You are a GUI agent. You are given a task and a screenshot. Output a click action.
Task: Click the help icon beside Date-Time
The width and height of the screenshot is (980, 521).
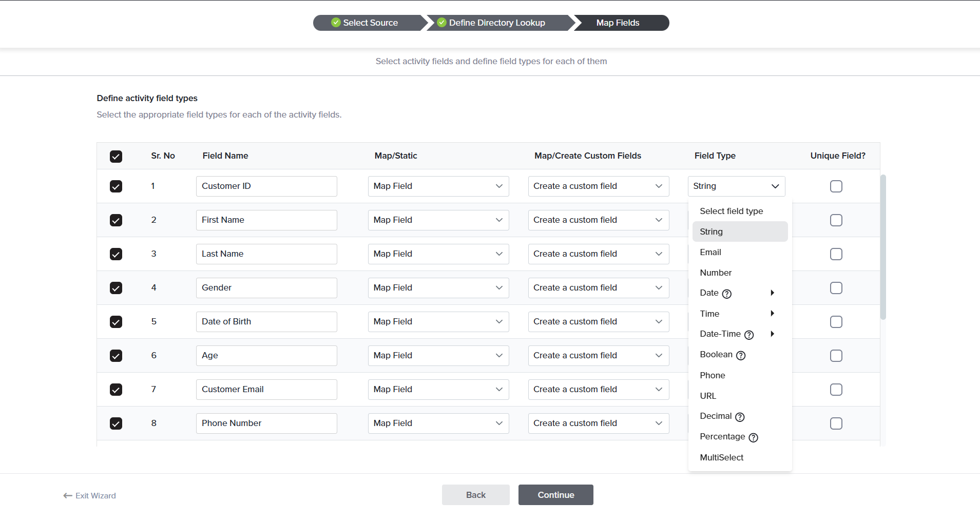tap(749, 335)
